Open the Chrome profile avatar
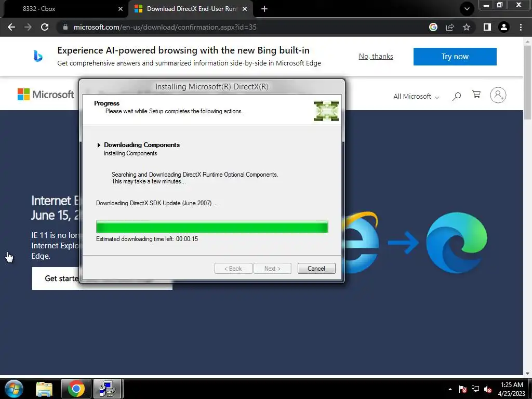Image resolution: width=532 pixels, height=399 pixels. point(504,27)
